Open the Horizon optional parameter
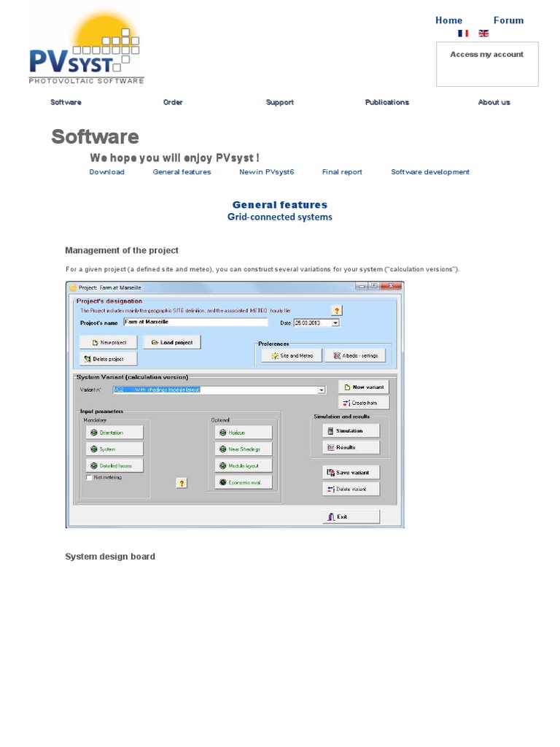This screenshot has height=747, width=560. 244,433
